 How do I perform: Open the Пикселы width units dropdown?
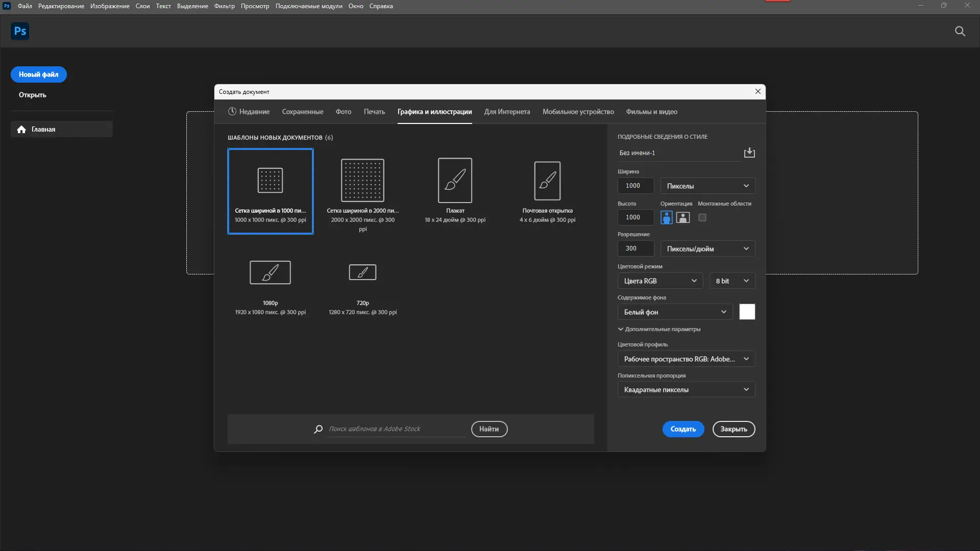707,186
